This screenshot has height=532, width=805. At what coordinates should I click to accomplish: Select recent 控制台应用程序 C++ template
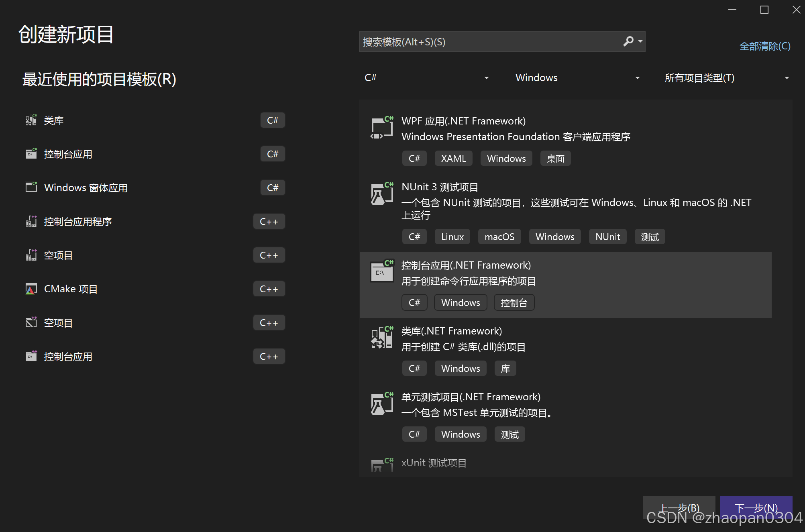(x=77, y=222)
